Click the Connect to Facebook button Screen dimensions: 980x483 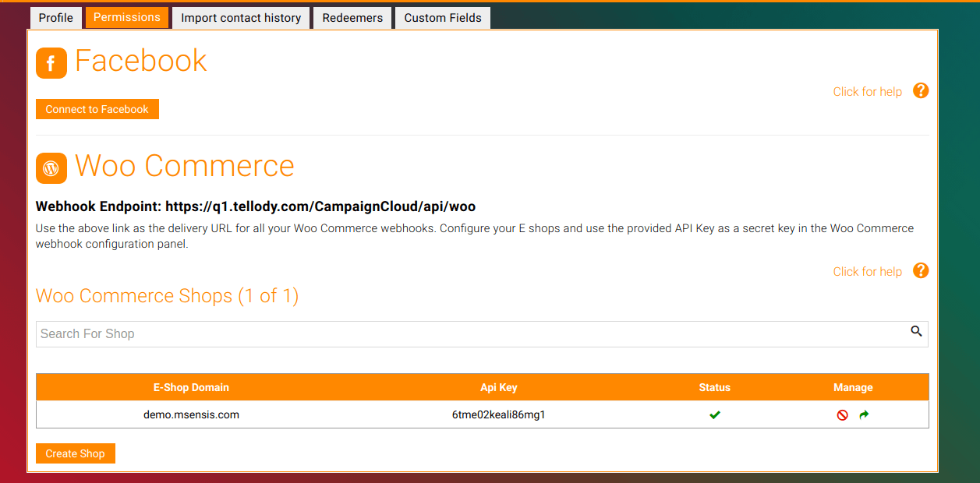tap(97, 109)
